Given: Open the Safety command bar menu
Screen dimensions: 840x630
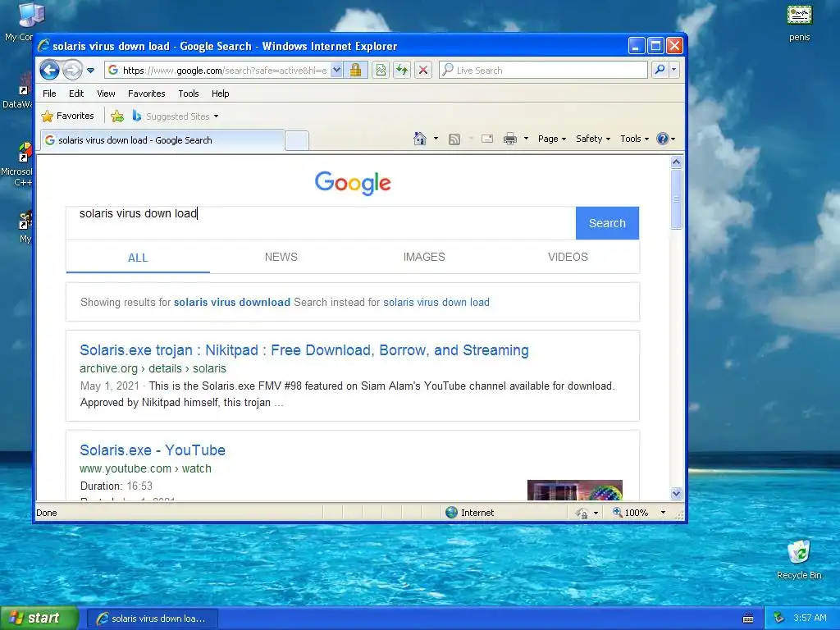Looking at the screenshot, I should click(x=593, y=139).
